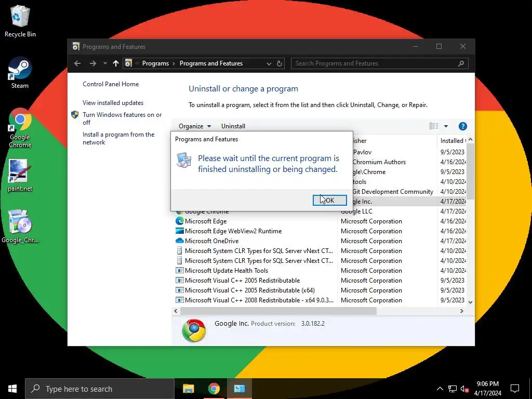The height and width of the screenshot is (399, 532).
Task: Click the Edge WebView2 Runtime icon
Action: pyautogui.click(x=179, y=231)
